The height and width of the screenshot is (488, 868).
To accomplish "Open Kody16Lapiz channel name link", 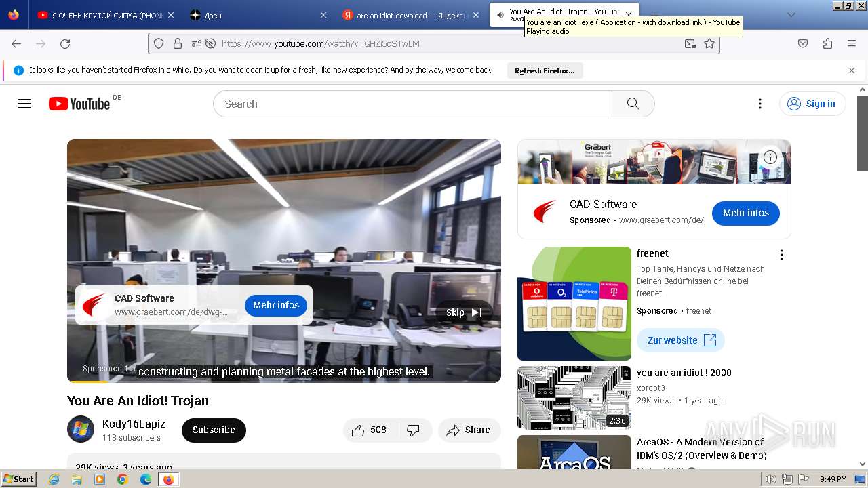I will click(x=134, y=424).
